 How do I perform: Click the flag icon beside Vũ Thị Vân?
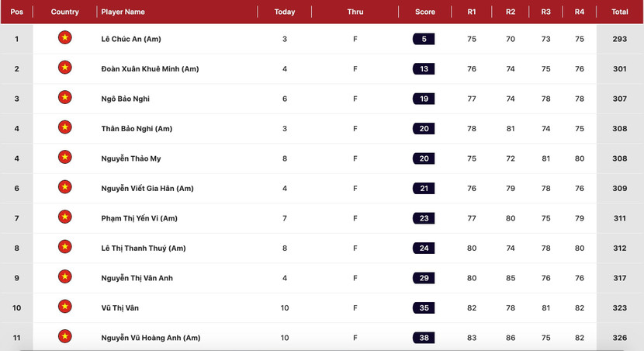65,307
